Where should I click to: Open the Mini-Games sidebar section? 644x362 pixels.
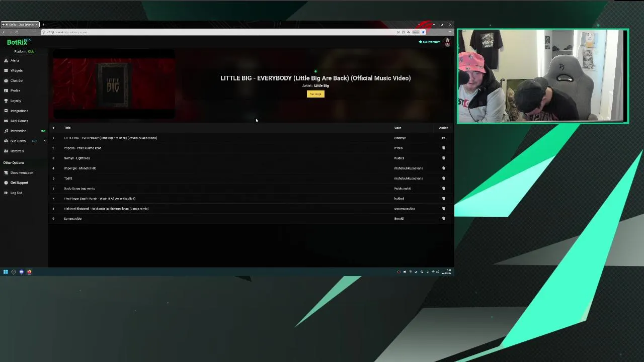19,121
